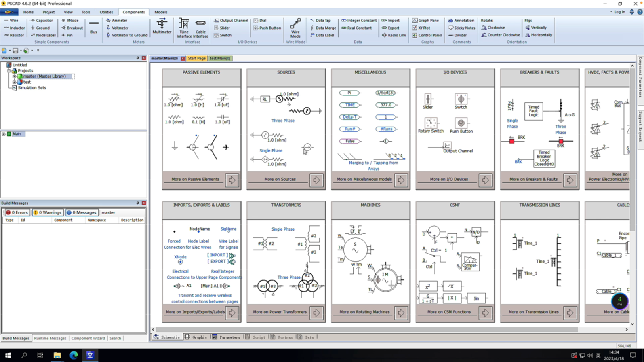Open the Project ribbon tab
The height and width of the screenshot is (362, 644).
point(48,12)
